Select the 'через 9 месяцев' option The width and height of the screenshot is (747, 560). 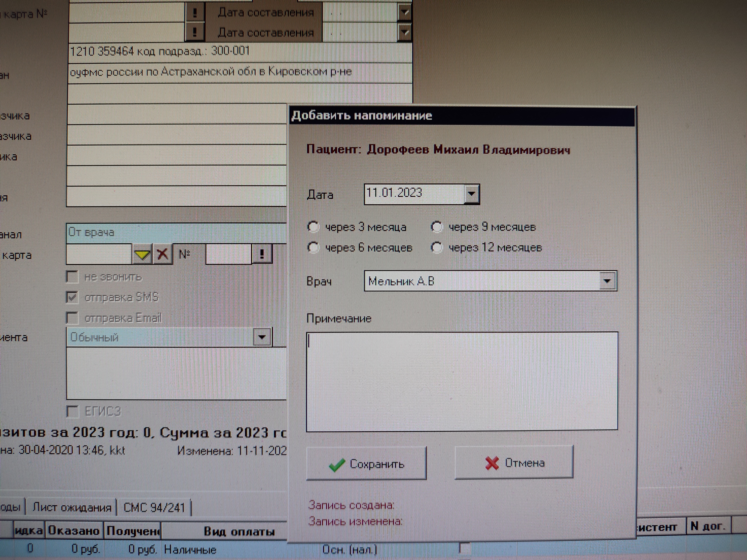coord(437,227)
